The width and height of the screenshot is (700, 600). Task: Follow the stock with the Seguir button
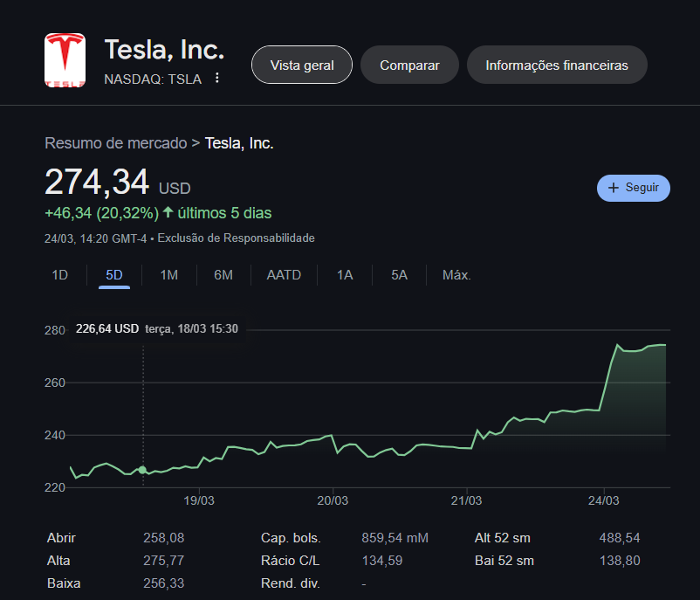pyautogui.click(x=633, y=188)
